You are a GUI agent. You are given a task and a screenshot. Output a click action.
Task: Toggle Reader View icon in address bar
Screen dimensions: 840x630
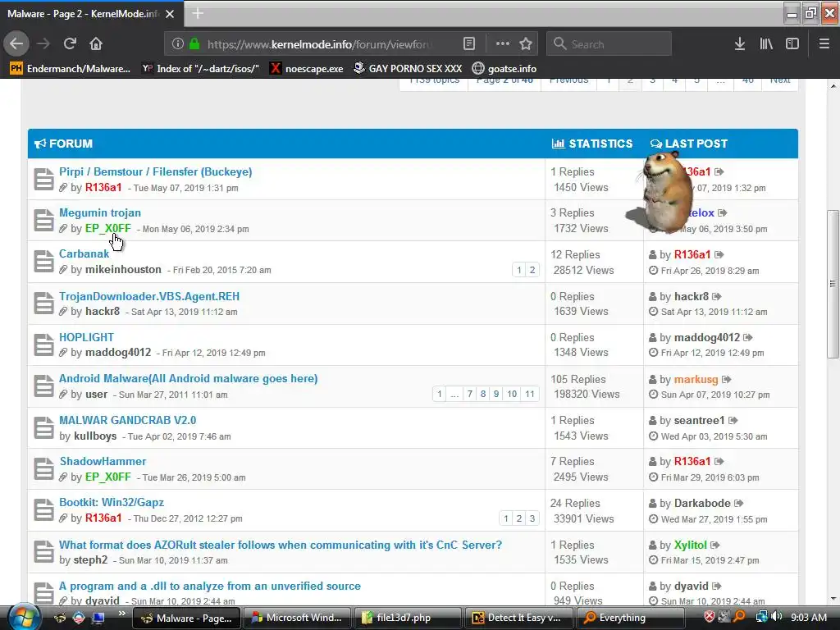click(468, 44)
